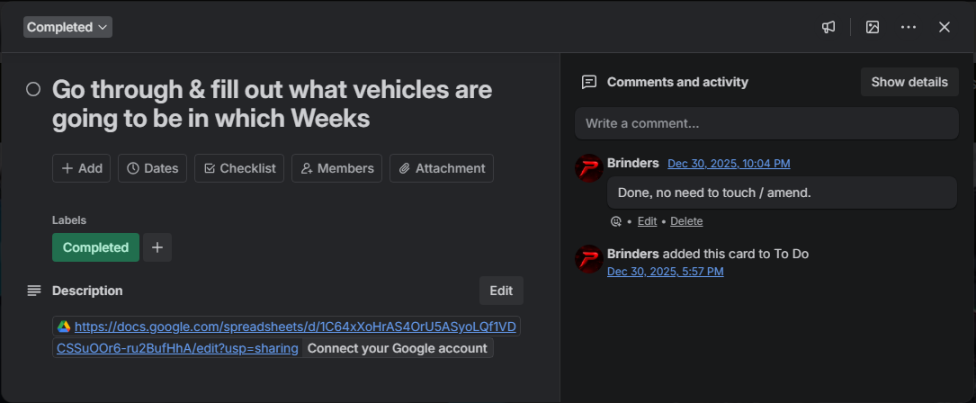Click the add reaction emoji icon
The height and width of the screenshot is (403, 976).
(616, 221)
